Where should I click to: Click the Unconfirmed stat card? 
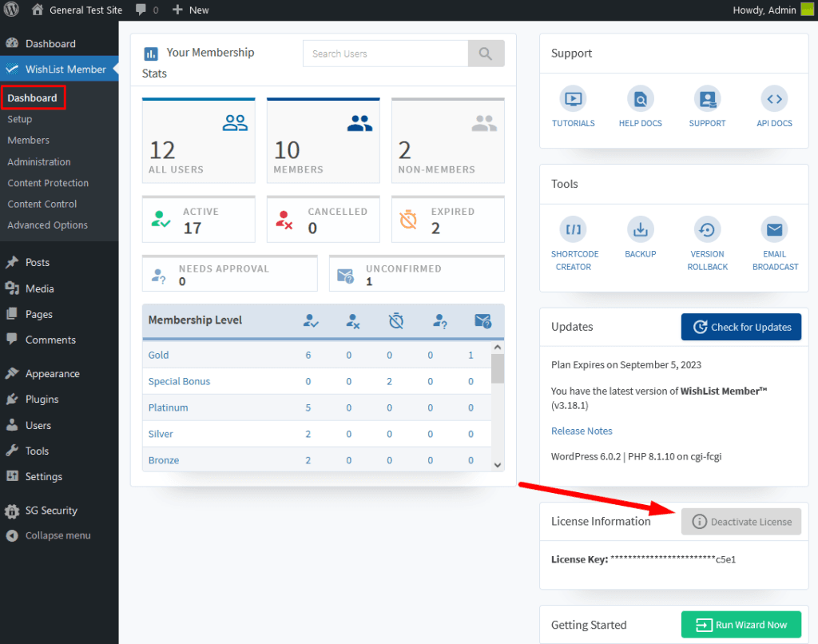416,273
